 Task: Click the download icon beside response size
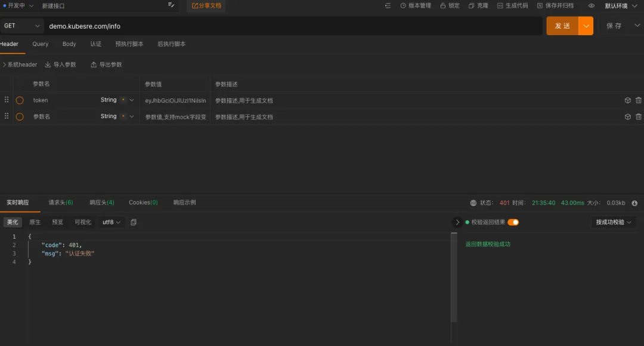[x=634, y=203]
